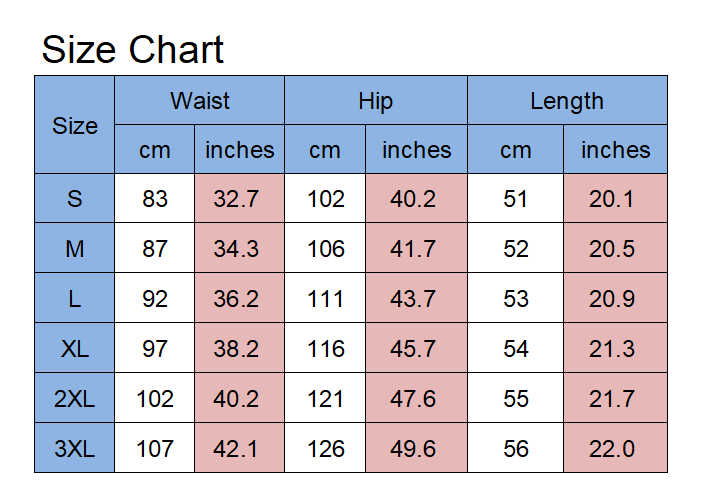Select the waist cm value 97
Screen dimensions: 707x504
pos(155,349)
